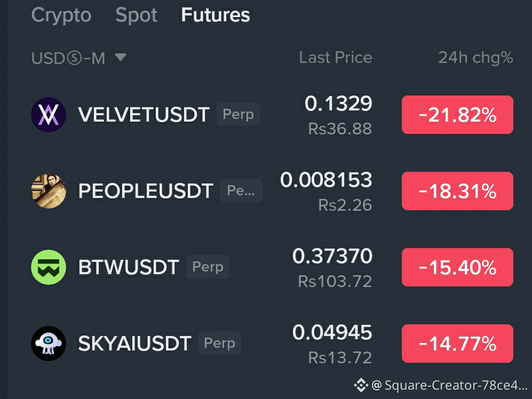Sort by 24h chg% column header
Image resolution: width=532 pixels, height=399 pixels.
(475, 57)
